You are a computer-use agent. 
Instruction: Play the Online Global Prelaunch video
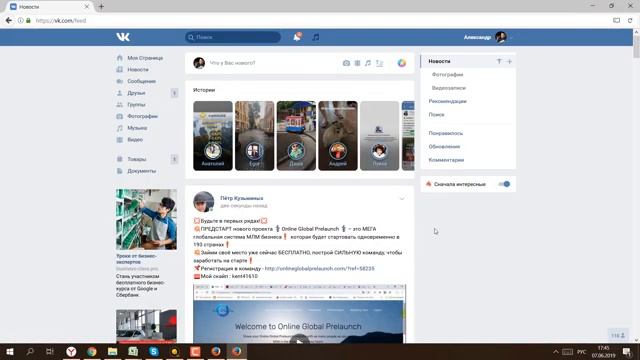[x=300, y=340]
